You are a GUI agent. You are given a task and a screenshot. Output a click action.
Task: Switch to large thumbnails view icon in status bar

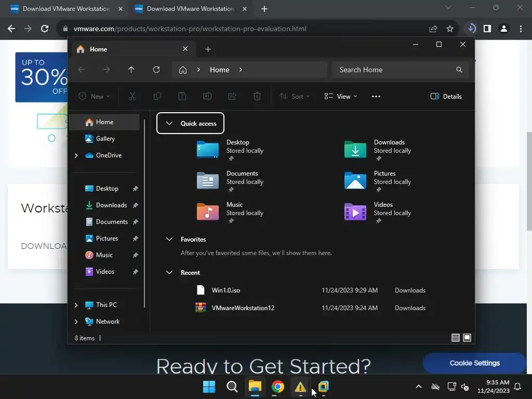pos(467,338)
